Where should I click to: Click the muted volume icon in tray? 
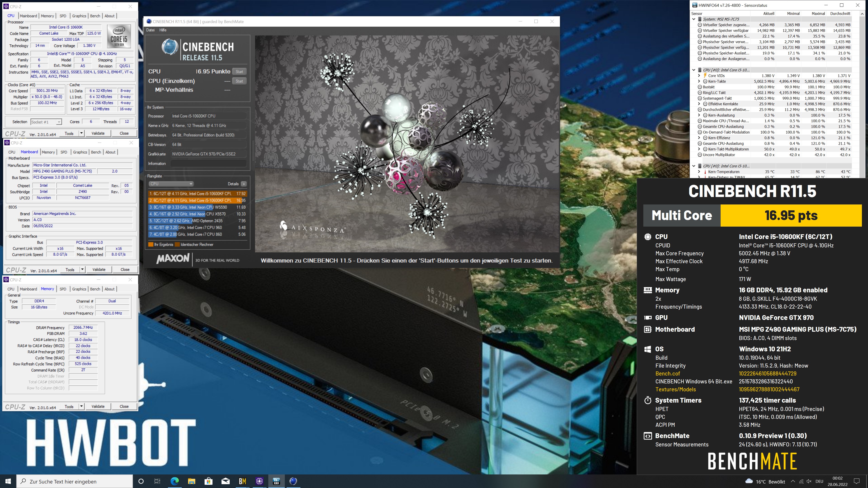click(809, 481)
